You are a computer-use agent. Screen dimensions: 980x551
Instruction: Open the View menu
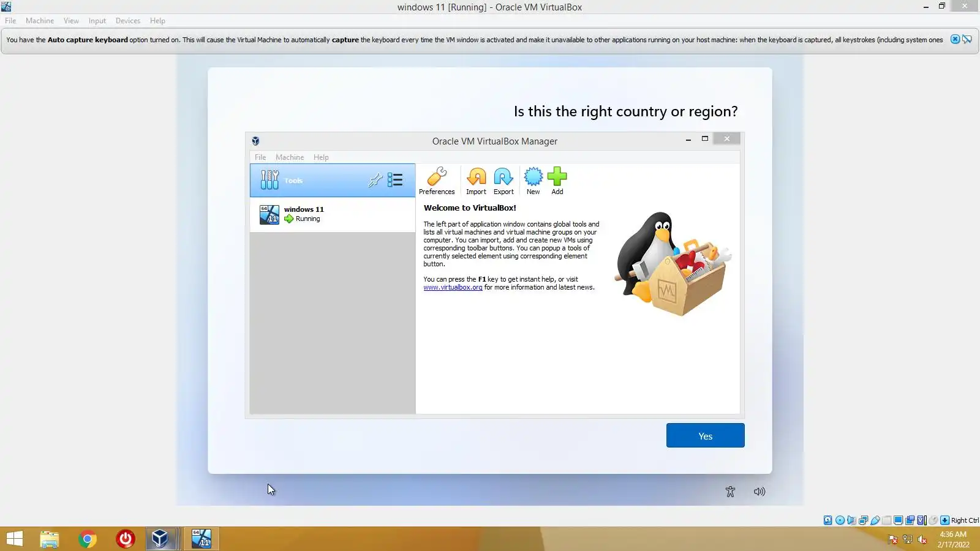(x=71, y=21)
